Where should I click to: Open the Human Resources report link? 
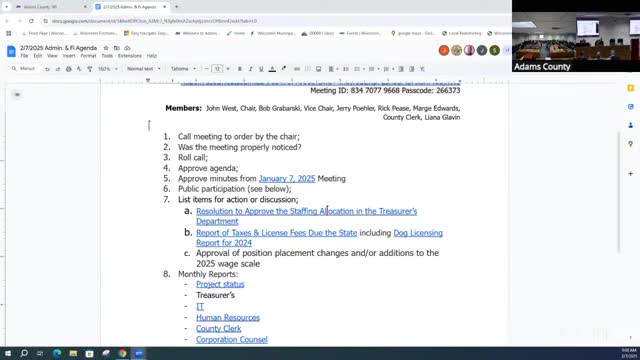click(x=228, y=317)
